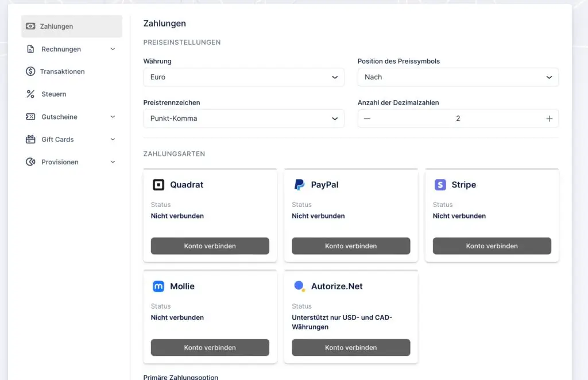Go to Rechnungen in the sidebar

tap(72, 49)
